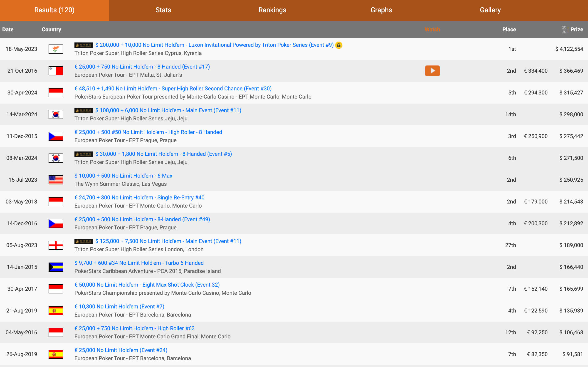
Task: Open the Gallery tab
Action: click(x=490, y=10)
